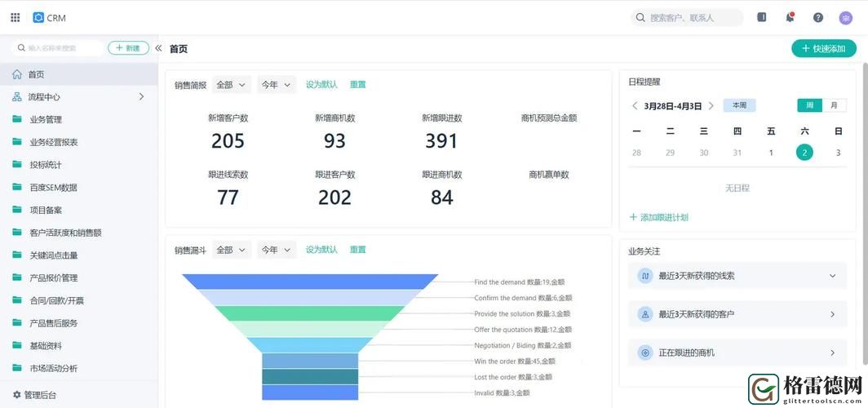The width and height of the screenshot is (868, 408).
Task: Open the 投标统计 folder
Action: click(x=17, y=164)
